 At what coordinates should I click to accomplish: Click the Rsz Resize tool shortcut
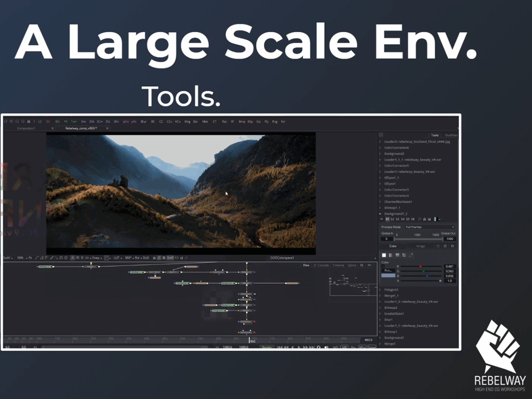click(x=224, y=122)
